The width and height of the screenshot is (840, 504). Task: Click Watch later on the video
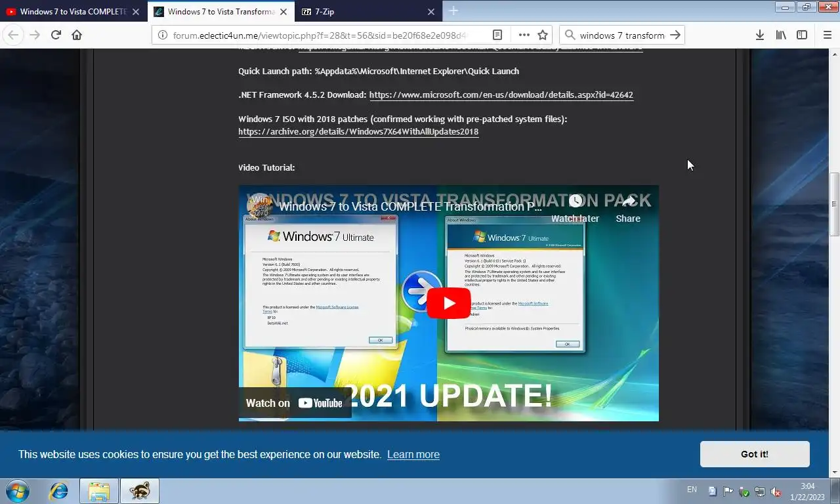575,209
